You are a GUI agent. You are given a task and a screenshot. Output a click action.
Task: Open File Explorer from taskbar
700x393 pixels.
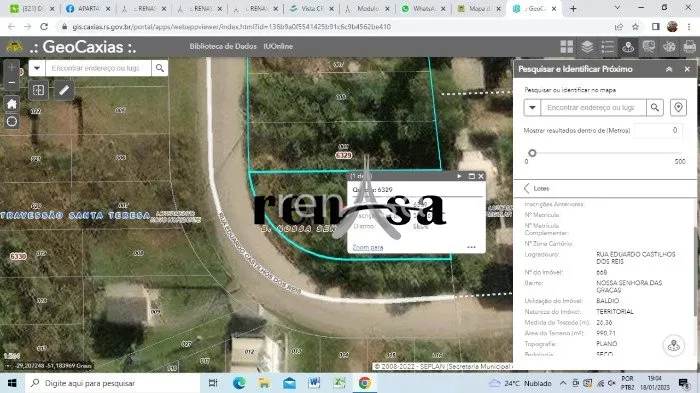point(264,383)
